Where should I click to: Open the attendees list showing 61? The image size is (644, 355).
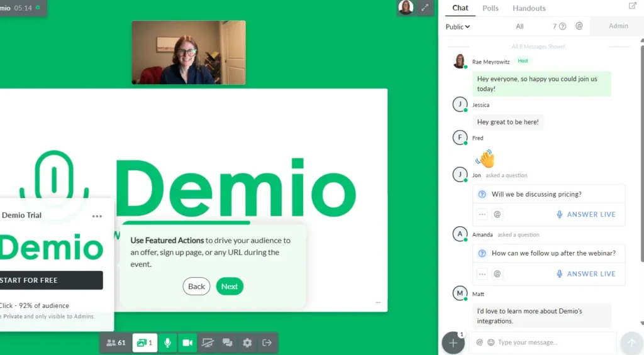(x=116, y=342)
